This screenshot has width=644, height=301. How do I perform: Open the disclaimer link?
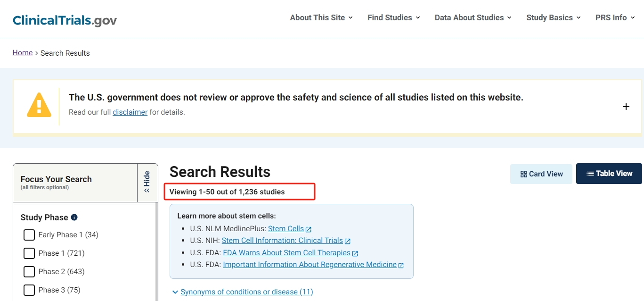(x=130, y=112)
